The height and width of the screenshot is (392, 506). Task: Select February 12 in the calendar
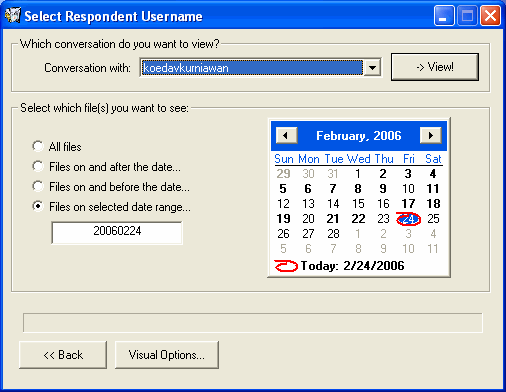[283, 204]
